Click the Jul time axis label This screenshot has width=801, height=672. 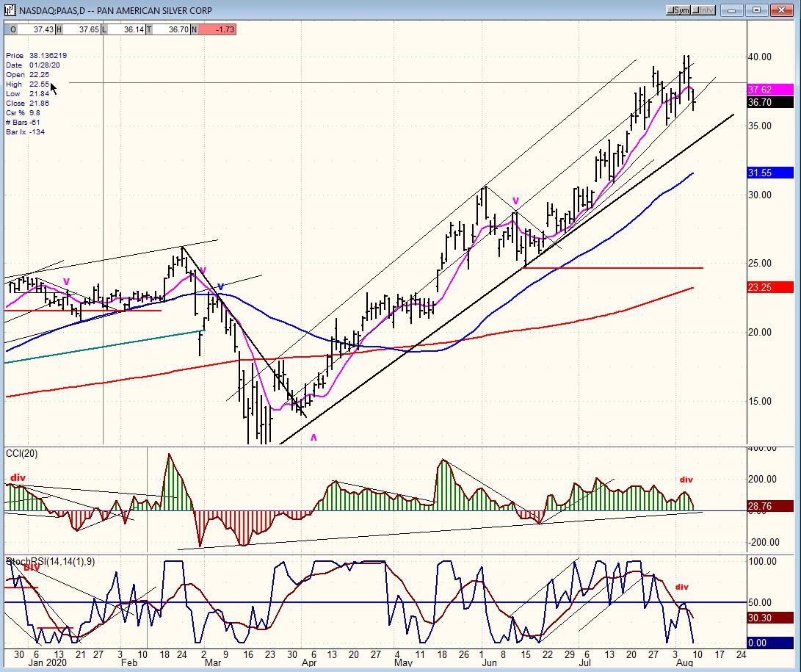(585, 662)
